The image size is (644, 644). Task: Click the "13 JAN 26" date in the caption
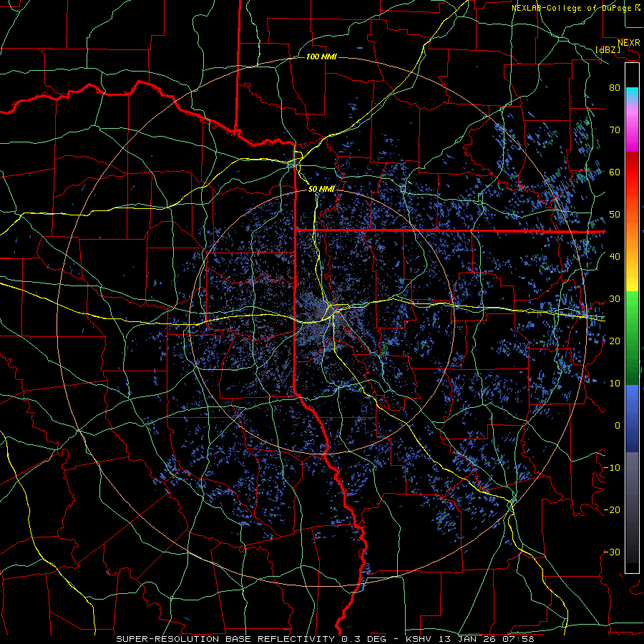point(467,639)
